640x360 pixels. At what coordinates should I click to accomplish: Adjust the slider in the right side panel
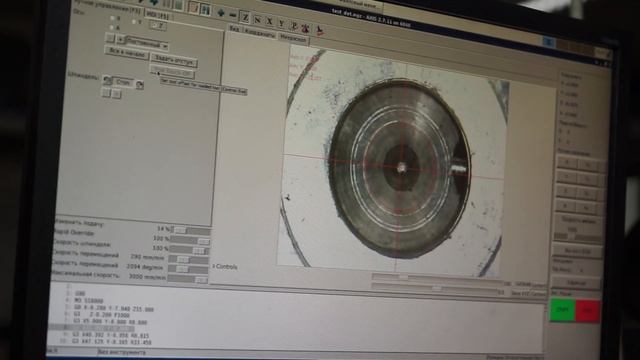click(577, 237)
